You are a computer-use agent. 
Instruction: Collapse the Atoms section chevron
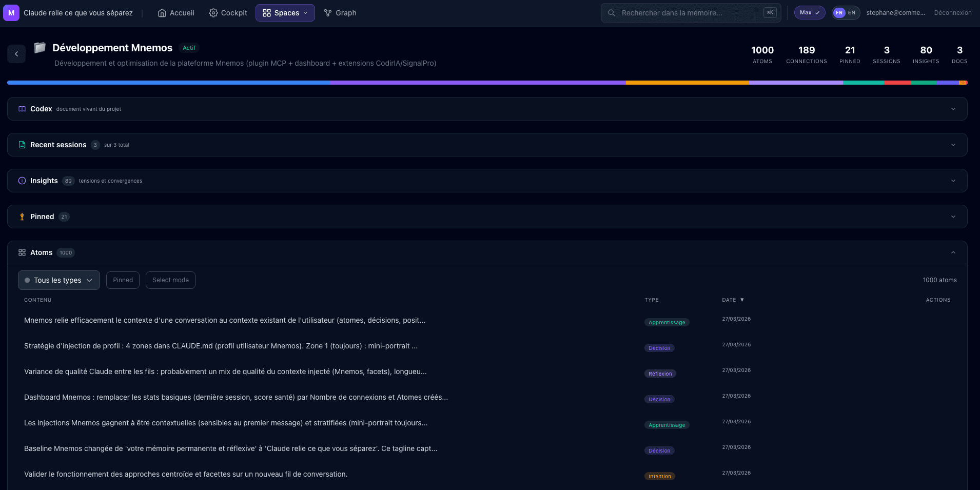pos(953,252)
